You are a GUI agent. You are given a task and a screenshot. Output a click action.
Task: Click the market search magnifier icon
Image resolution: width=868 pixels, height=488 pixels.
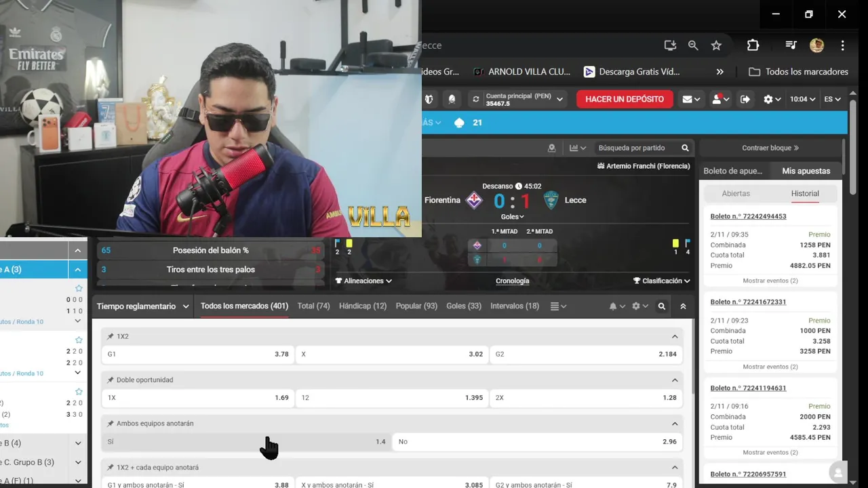click(x=662, y=306)
